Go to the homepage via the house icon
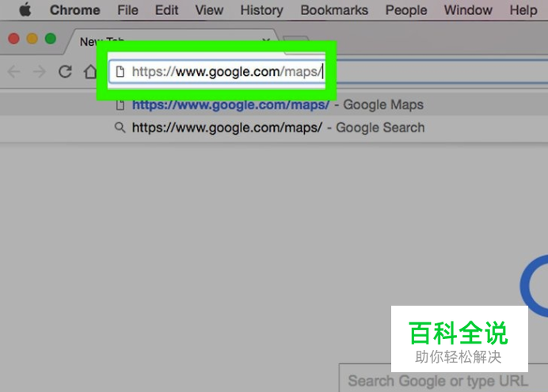This screenshot has height=392, width=548. coord(90,71)
